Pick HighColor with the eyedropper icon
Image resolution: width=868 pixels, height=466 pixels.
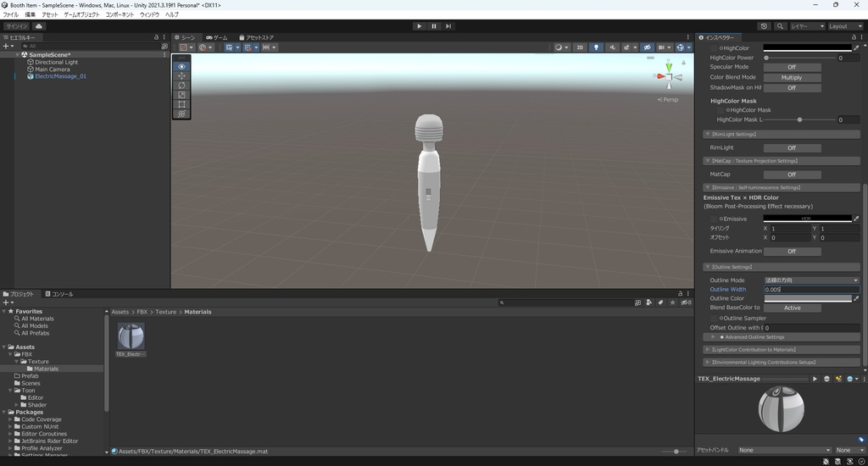tap(856, 48)
